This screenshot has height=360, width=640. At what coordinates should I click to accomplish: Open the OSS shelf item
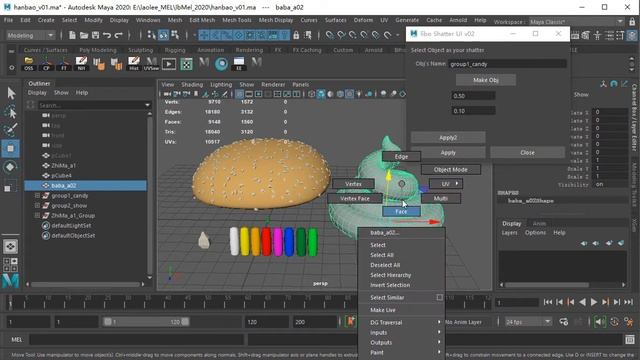[29, 64]
